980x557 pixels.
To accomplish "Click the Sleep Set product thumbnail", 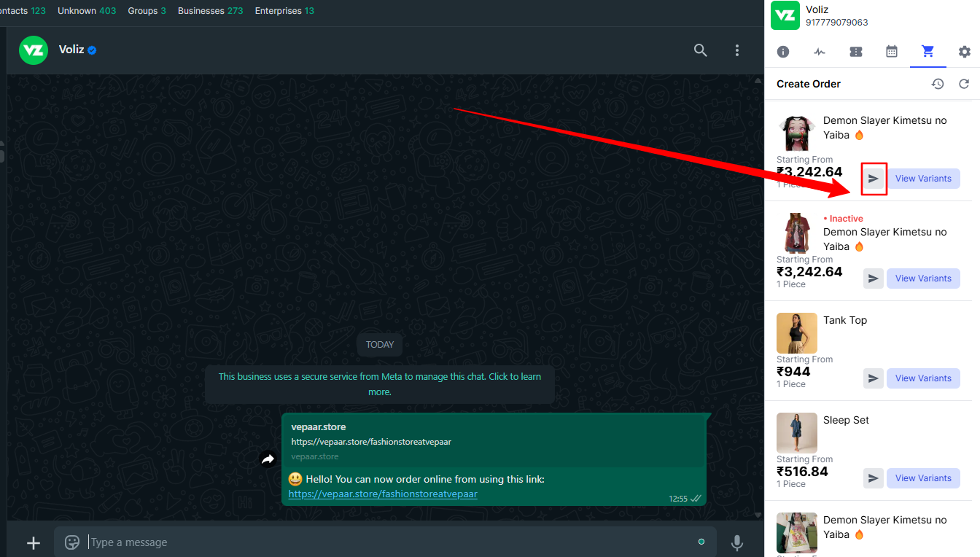I will pyautogui.click(x=797, y=433).
